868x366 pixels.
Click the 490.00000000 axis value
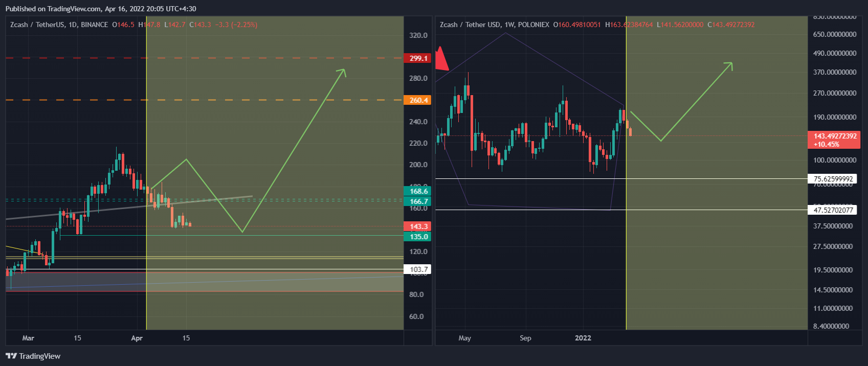click(x=835, y=53)
